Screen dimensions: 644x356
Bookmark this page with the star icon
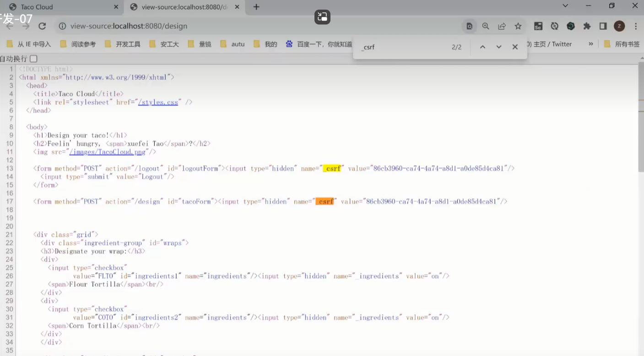pos(518,26)
